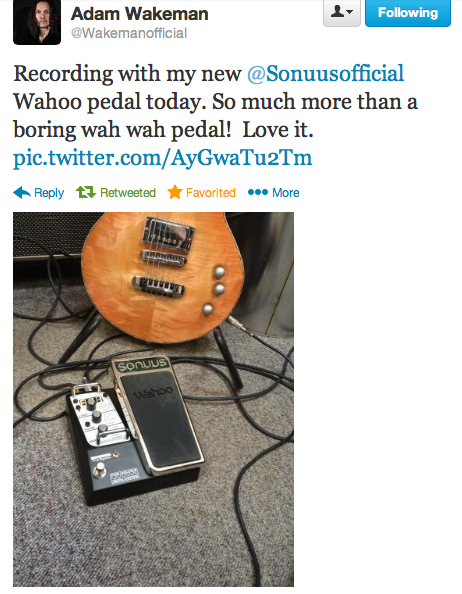Image resolution: width=462 pixels, height=594 pixels.
Task: Click the @Wakemanofficial handle
Action: tap(129, 33)
